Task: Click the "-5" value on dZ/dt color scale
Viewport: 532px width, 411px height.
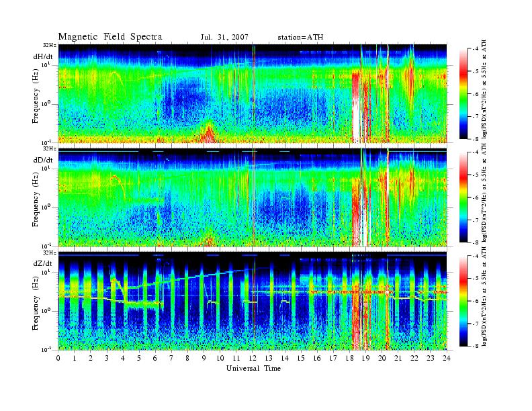Action: (x=476, y=279)
